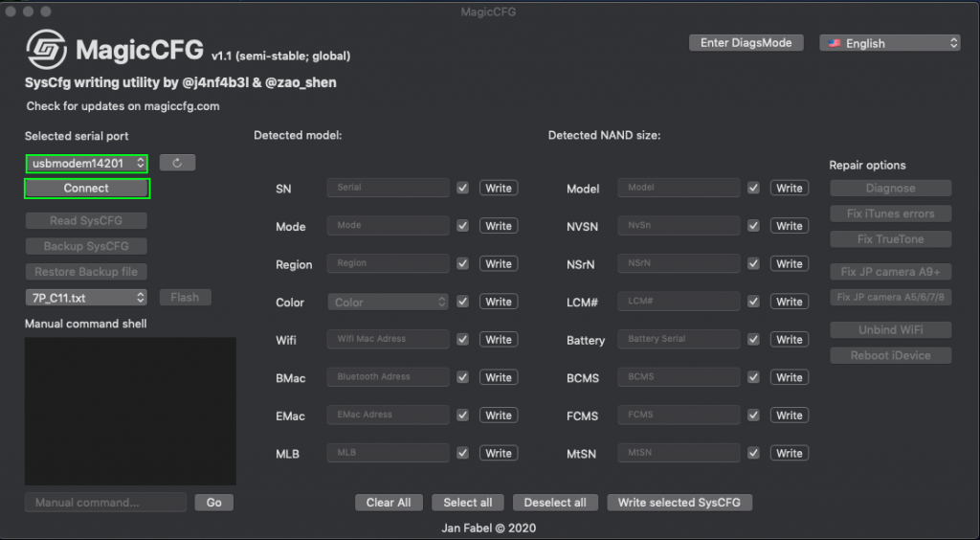
Task: Toggle the Battery row checkbox
Action: coord(754,339)
